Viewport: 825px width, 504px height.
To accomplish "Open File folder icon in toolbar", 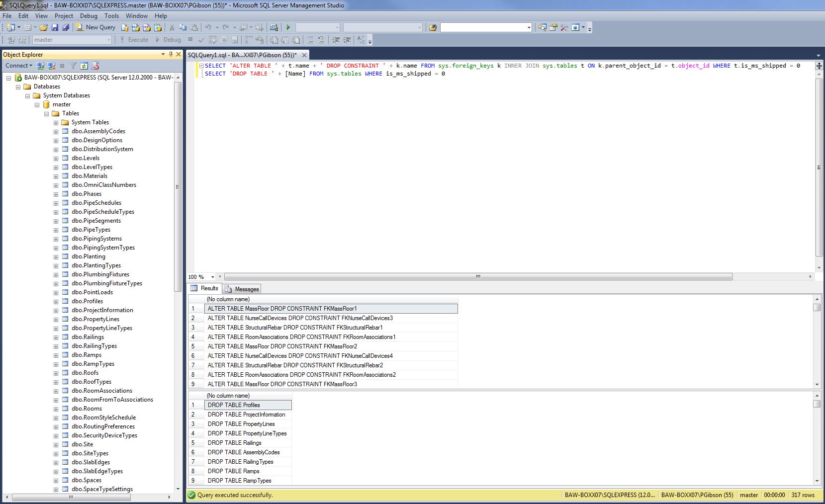I will 44,27.
